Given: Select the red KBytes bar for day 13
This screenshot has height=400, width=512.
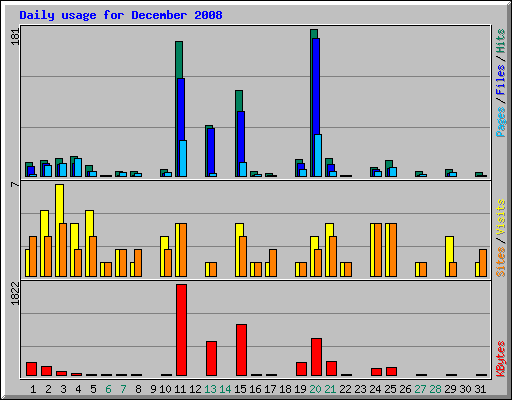Looking at the screenshot, I should point(211,359).
